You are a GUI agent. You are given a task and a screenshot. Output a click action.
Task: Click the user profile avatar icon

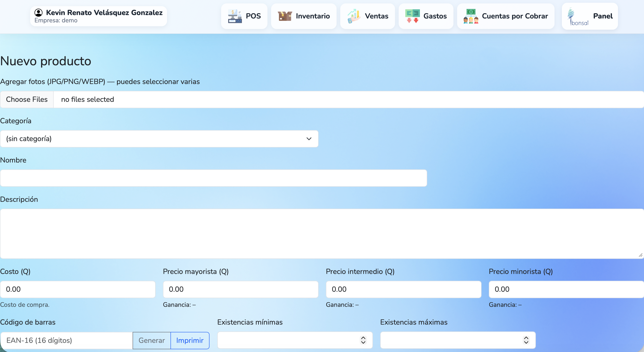(x=39, y=13)
